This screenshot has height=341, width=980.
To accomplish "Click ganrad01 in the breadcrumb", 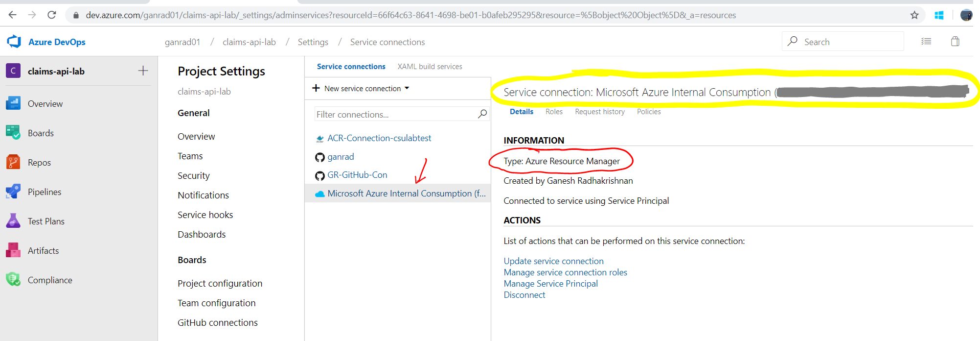I will tap(182, 42).
